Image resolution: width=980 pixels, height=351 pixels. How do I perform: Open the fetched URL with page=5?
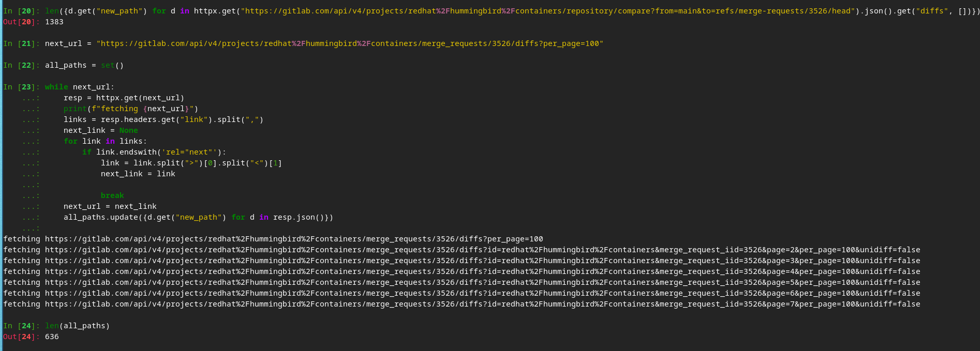(x=482, y=282)
